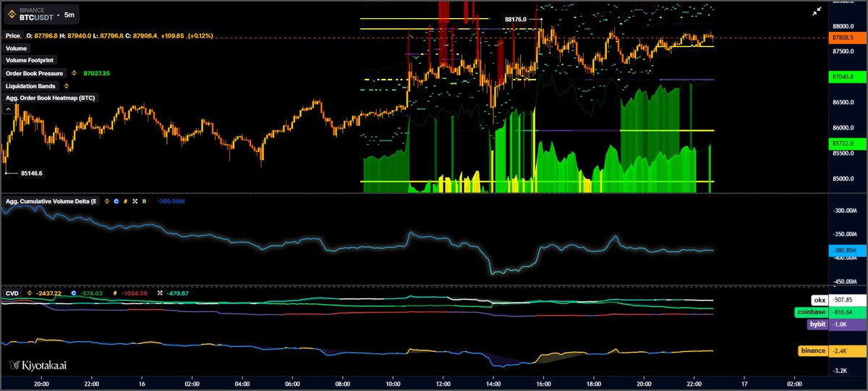
Task: Click Binance icon beside -2437.22 in CVD
Action: [x=29, y=293]
